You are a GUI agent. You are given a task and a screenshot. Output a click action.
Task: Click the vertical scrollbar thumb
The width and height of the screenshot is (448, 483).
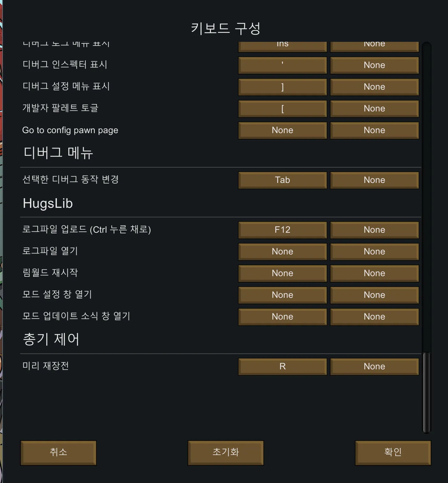point(427,392)
